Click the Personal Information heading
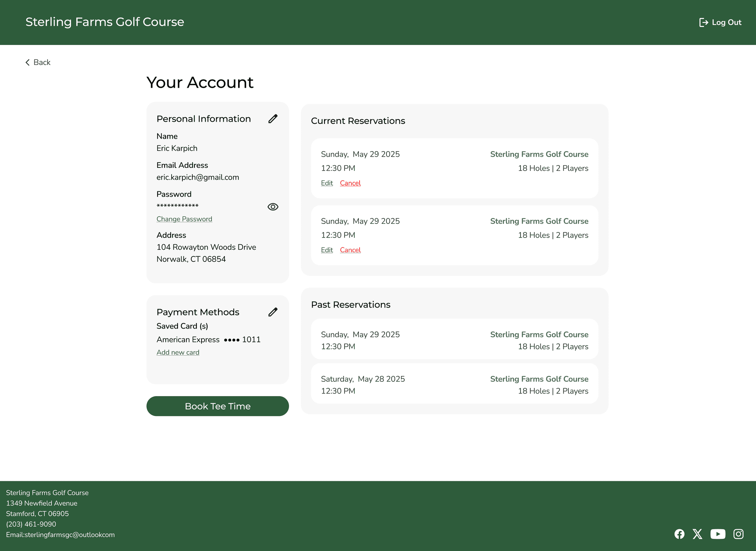The width and height of the screenshot is (756, 551). (x=204, y=119)
